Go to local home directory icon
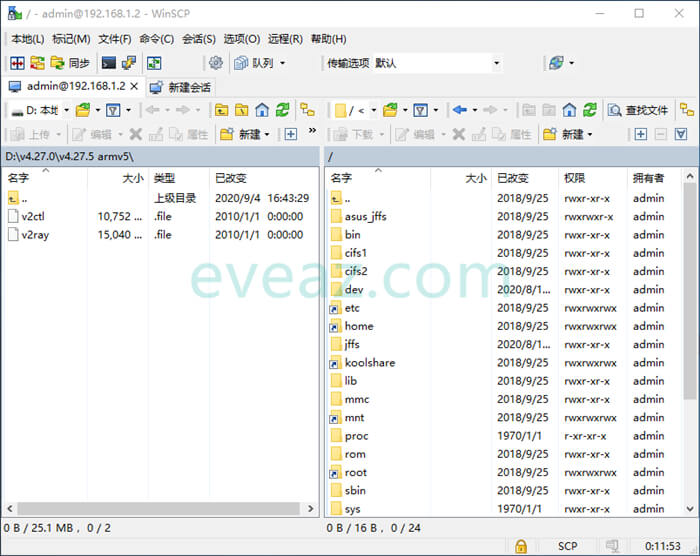 point(262,110)
